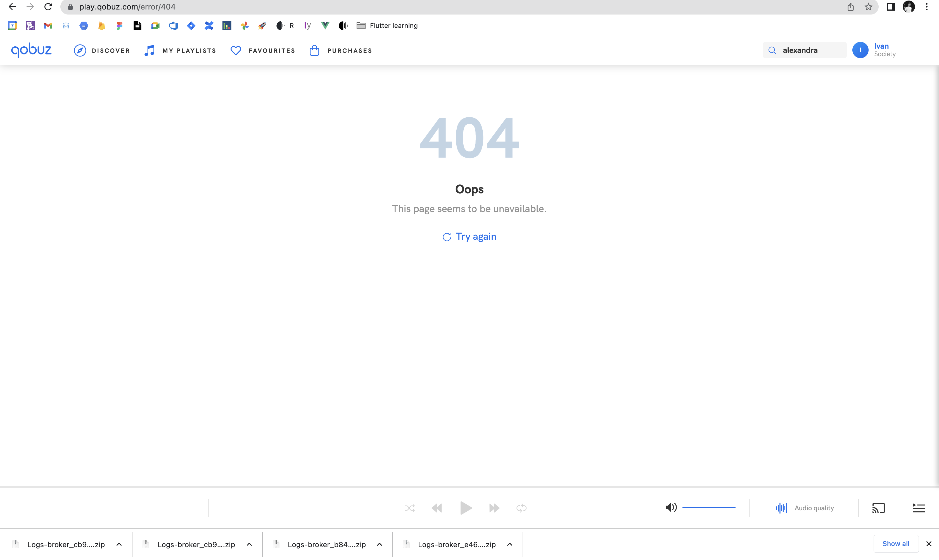Click Show all downloads button
Viewport: 939px width, 560px height.
pyautogui.click(x=896, y=544)
